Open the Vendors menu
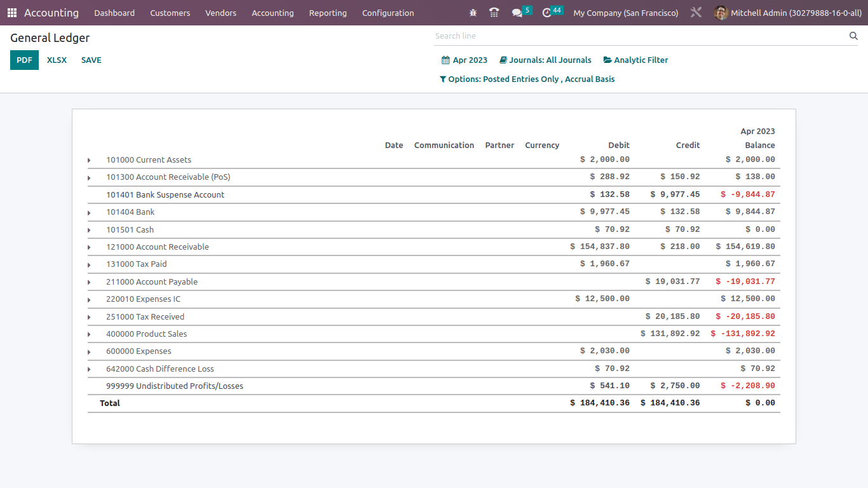 [221, 13]
